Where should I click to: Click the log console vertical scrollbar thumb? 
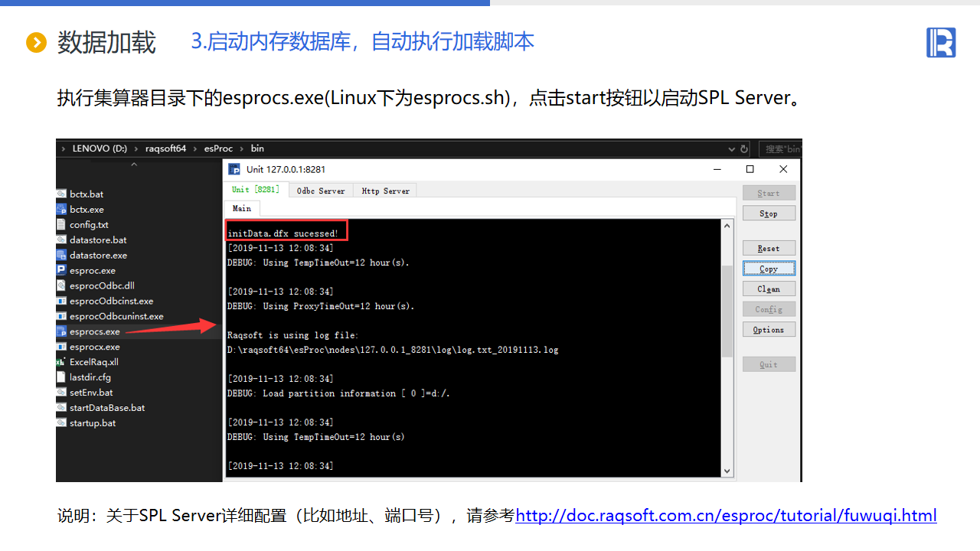727,311
